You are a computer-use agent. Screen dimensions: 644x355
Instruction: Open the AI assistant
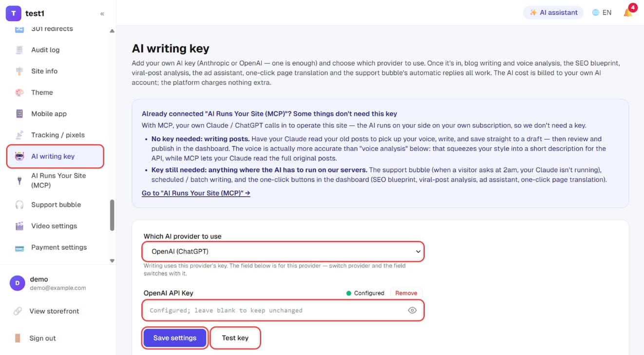coord(553,13)
